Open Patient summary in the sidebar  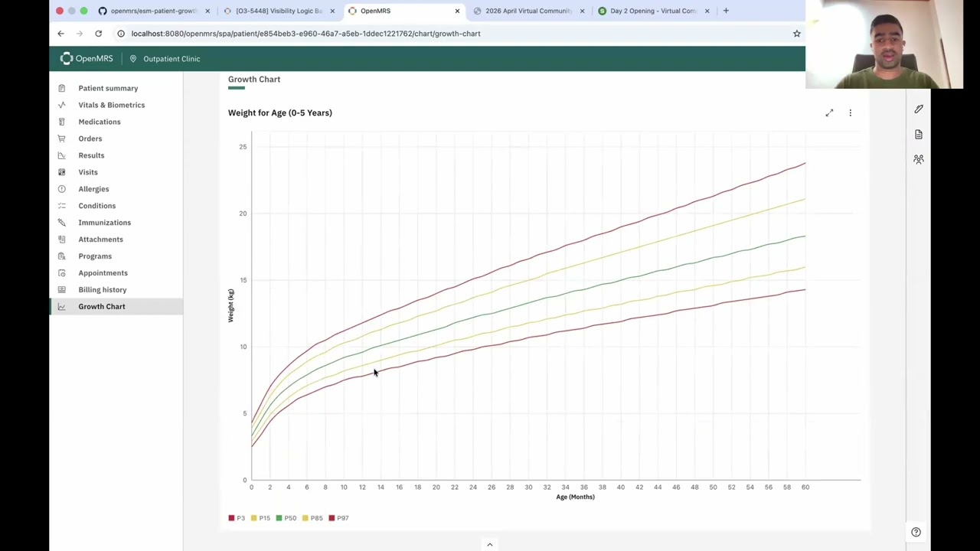tap(108, 88)
